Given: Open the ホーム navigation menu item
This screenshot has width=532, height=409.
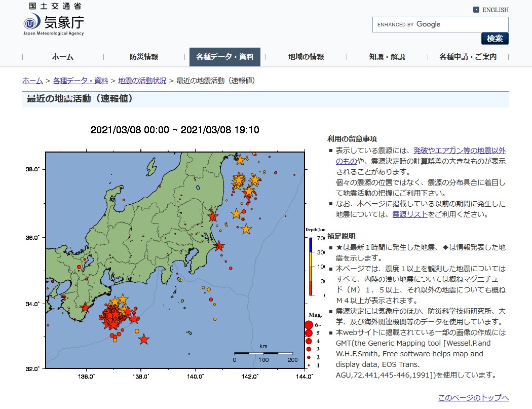Looking at the screenshot, I should [x=63, y=57].
